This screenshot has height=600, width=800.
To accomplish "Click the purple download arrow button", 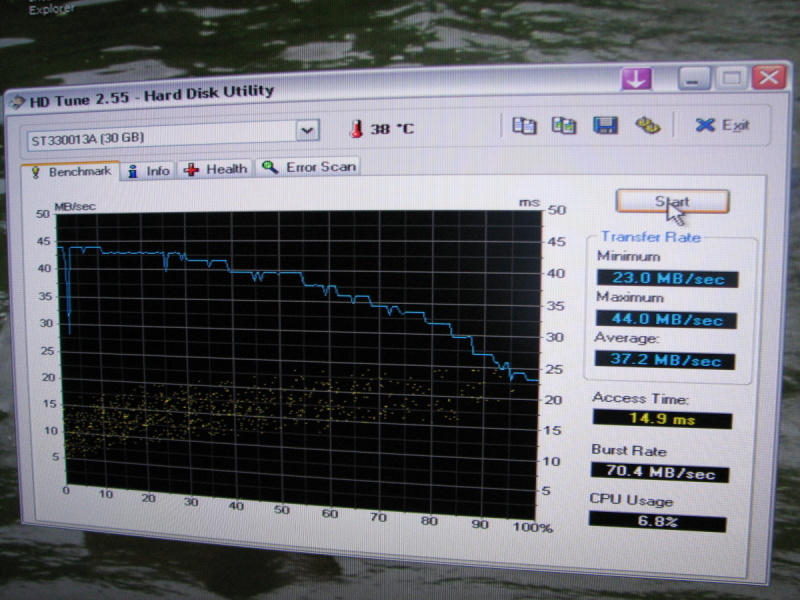I will [636, 80].
